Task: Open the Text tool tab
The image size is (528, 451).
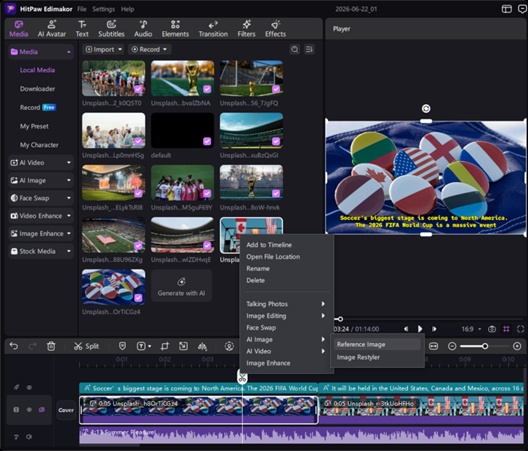Action: [x=82, y=29]
